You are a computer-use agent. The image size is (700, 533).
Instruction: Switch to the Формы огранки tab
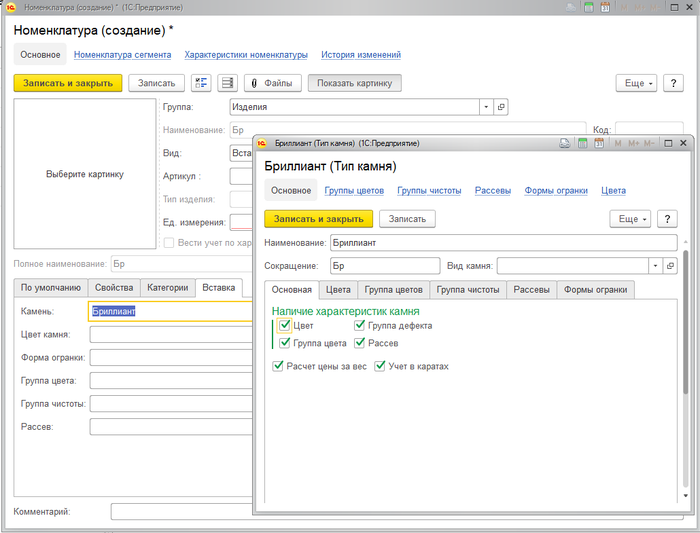pos(596,290)
